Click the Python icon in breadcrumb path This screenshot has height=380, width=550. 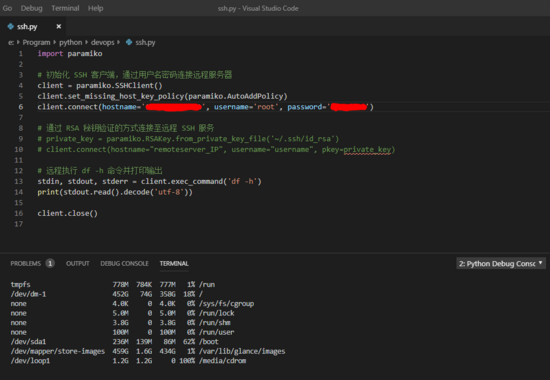pos(129,42)
